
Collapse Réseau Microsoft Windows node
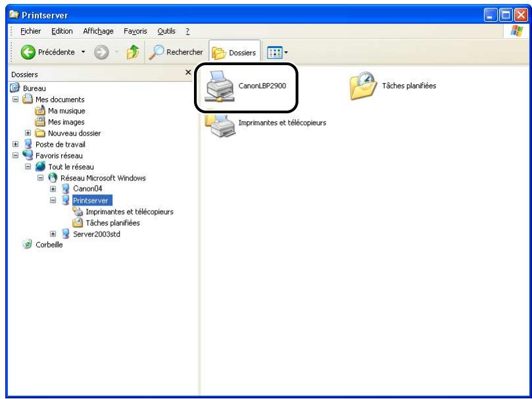click(40, 178)
